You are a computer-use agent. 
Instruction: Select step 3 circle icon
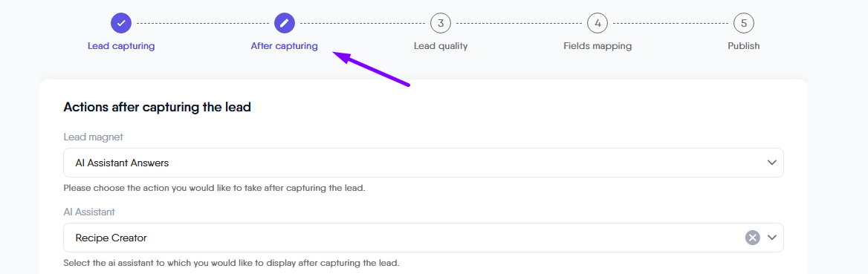(x=441, y=23)
